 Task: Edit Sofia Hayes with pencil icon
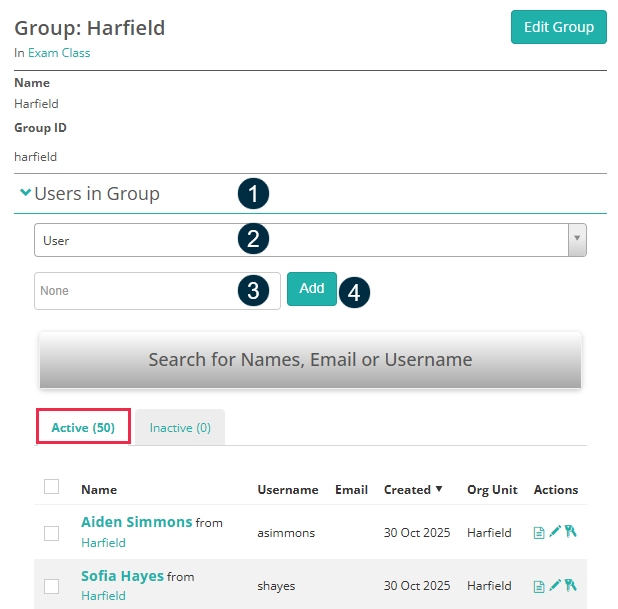555,585
